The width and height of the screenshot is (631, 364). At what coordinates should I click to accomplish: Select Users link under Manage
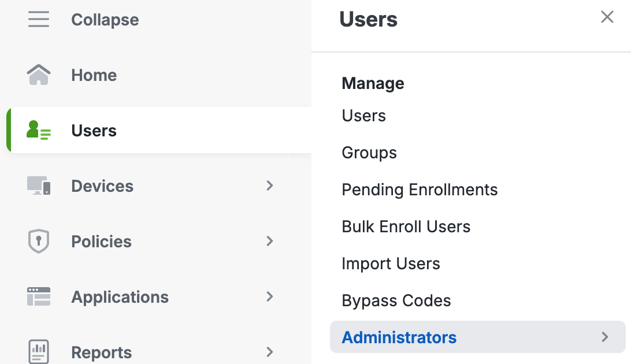pyautogui.click(x=363, y=116)
